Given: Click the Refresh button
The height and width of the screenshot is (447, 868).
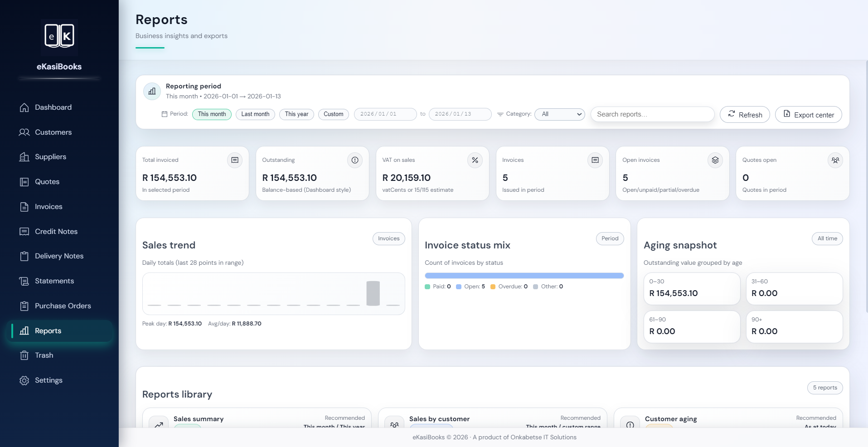Looking at the screenshot, I should coord(745,114).
